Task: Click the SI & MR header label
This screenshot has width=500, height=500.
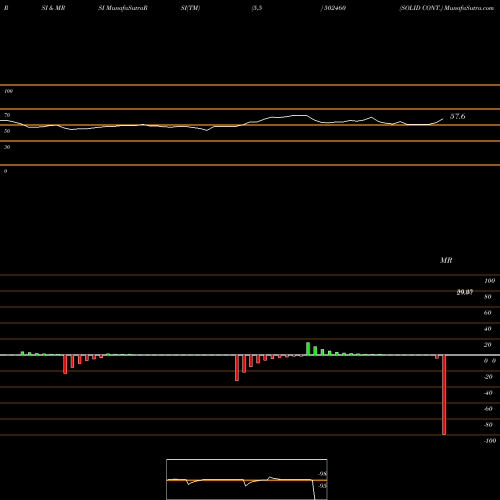Action: pyautogui.click(x=53, y=8)
